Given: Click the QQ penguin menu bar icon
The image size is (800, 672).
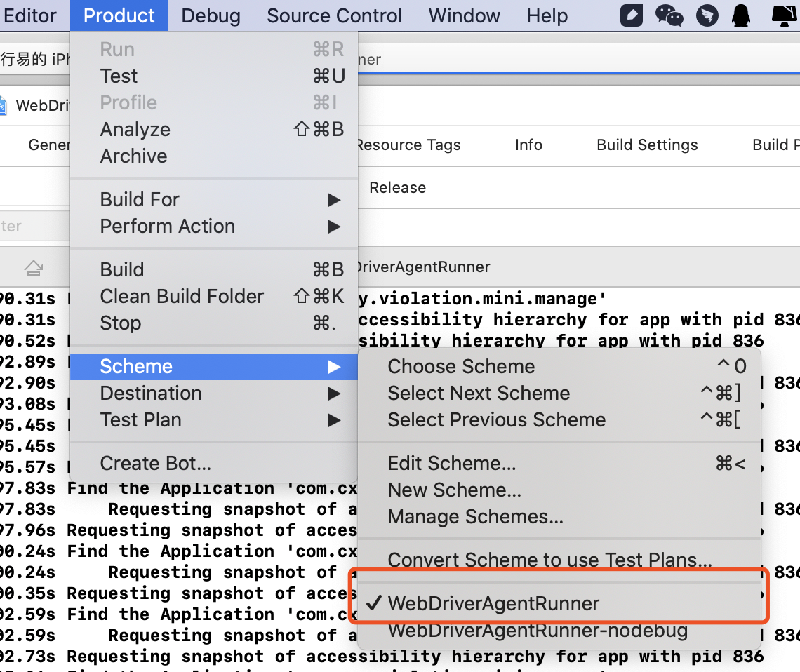Looking at the screenshot, I should [x=741, y=15].
